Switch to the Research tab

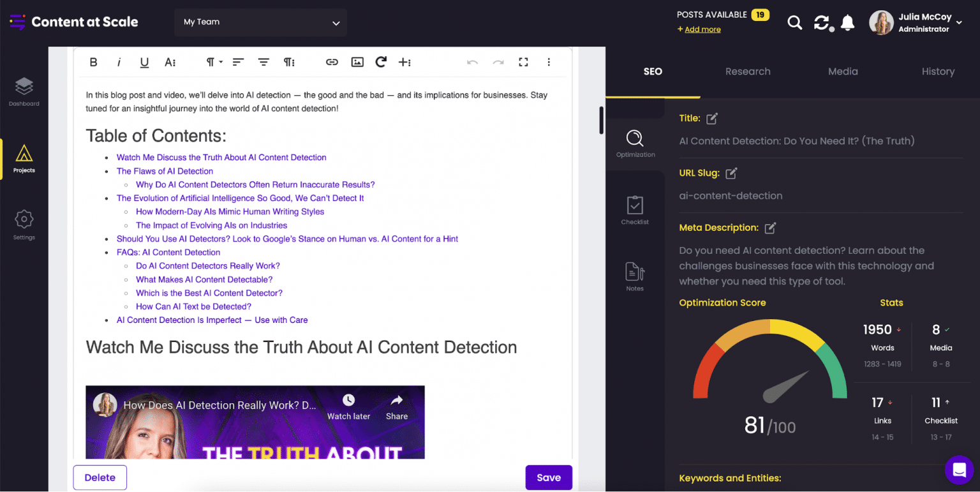748,71
